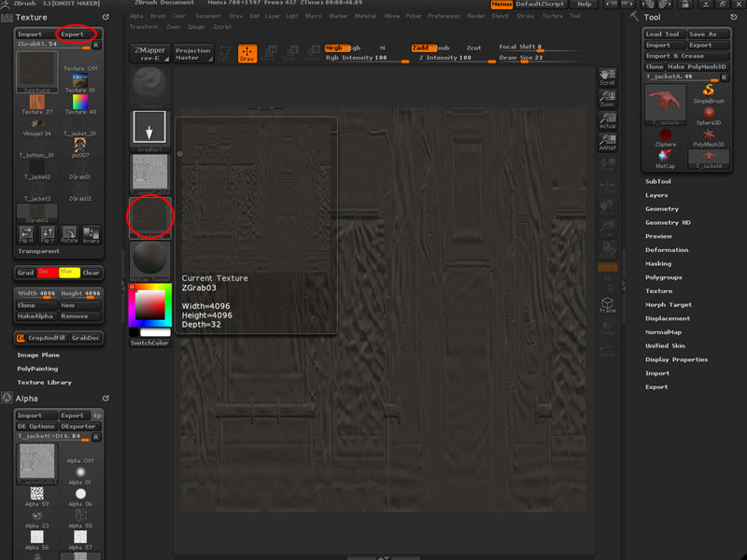Expand the Polygroups subpalette

(x=664, y=277)
